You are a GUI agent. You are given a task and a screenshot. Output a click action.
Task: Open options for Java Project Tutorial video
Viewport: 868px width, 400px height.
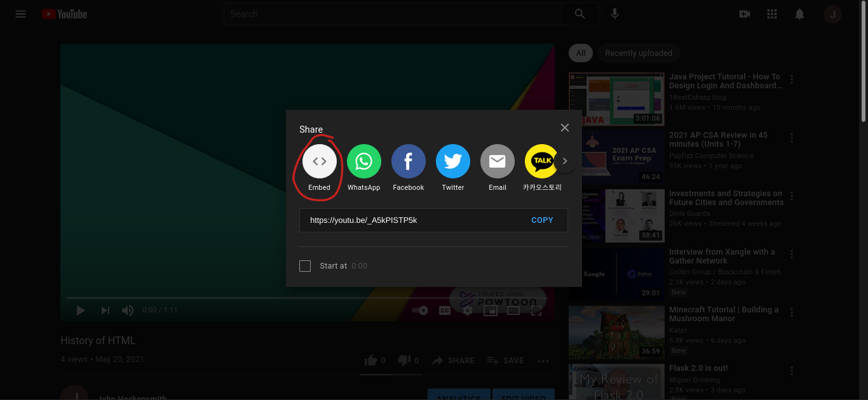pyautogui.click(x=792, y=80)
